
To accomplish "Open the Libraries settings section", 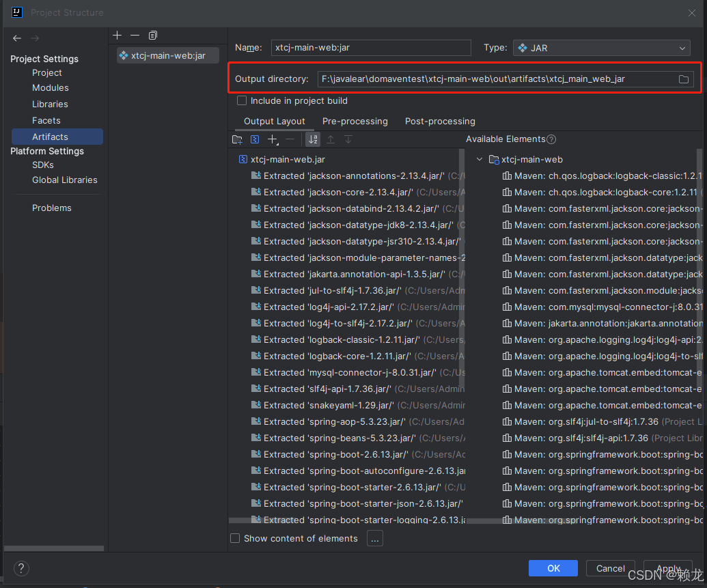I will point(50,104).
